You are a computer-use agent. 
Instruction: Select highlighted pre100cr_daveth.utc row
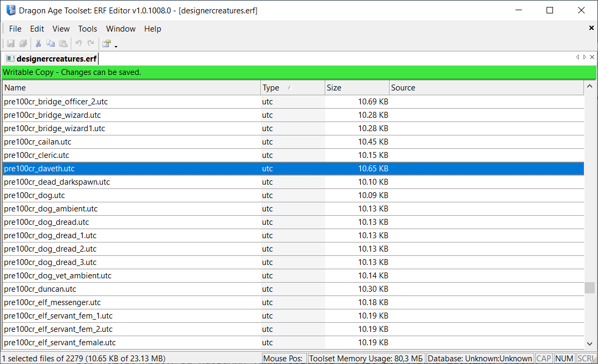[293, 169]
